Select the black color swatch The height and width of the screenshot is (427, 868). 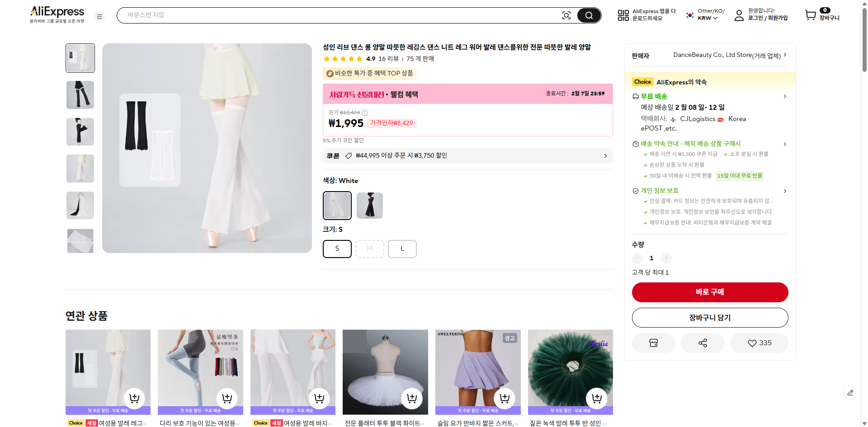coord(369,206)
